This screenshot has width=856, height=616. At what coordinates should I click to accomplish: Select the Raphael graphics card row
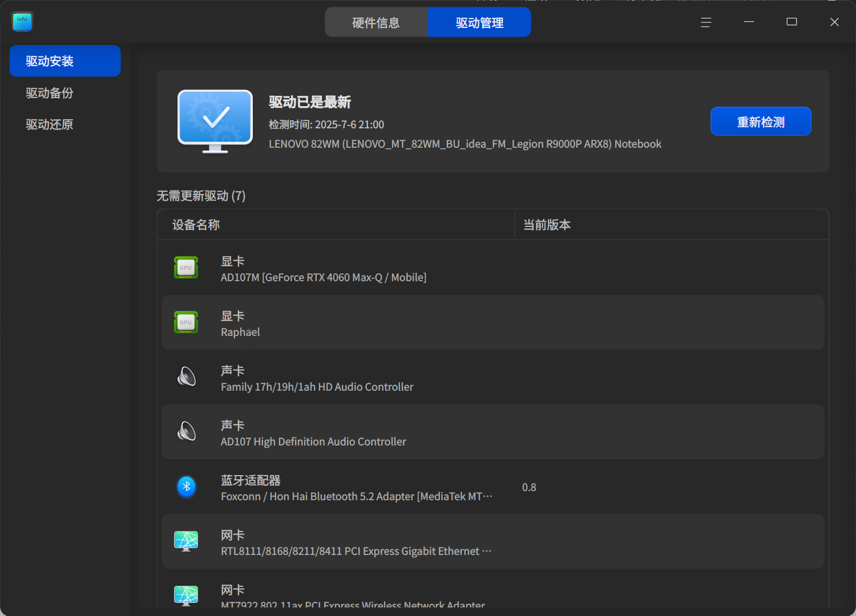[493, 322]
